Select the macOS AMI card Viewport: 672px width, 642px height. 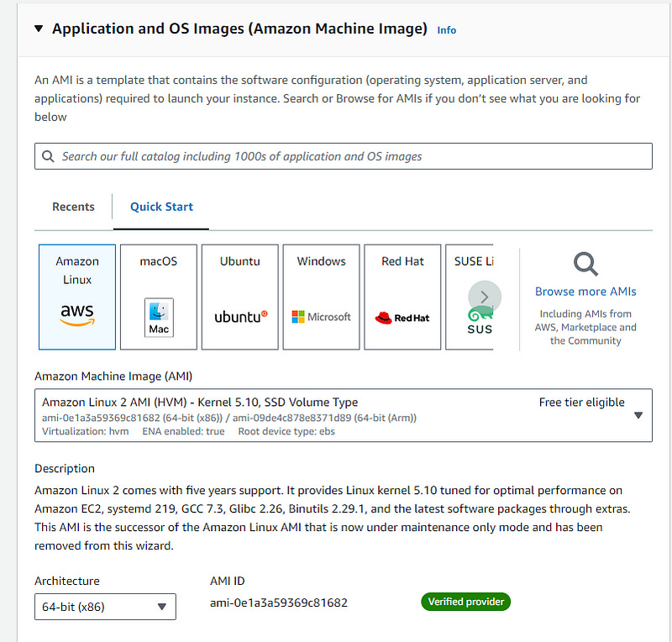point(159,297)
